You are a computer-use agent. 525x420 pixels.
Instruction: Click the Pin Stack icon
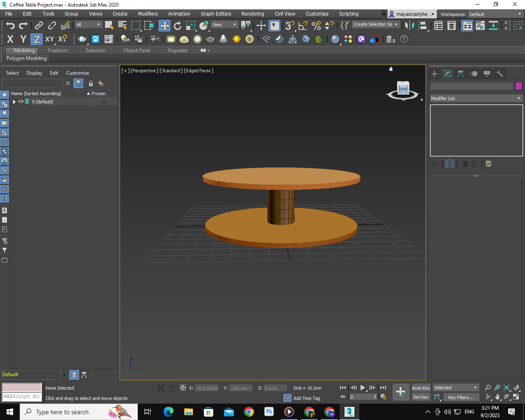pyautogui.click(x=435, y=164)
